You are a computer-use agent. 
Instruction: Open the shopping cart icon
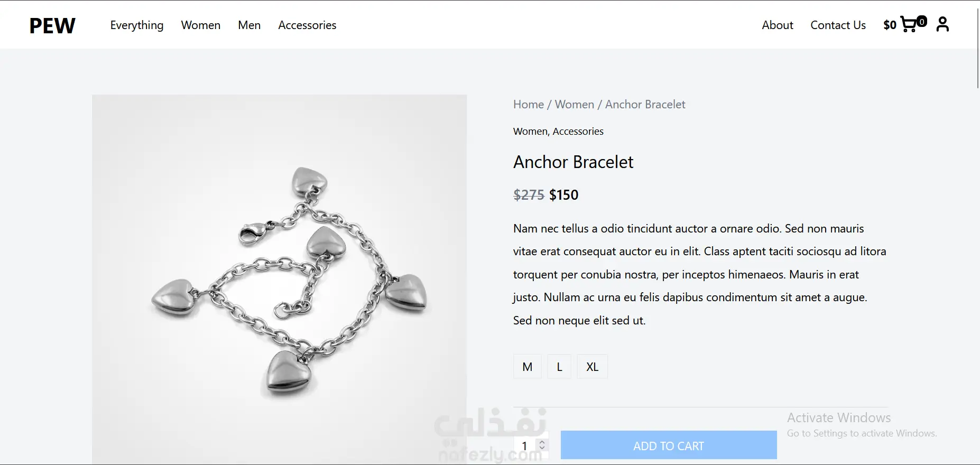point(909,25)
